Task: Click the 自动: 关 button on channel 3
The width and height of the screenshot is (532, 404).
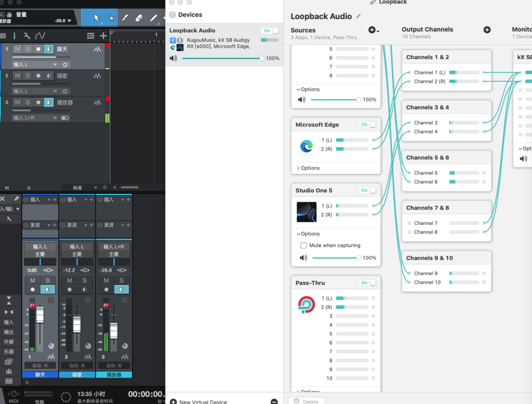Action: [114, 366]
